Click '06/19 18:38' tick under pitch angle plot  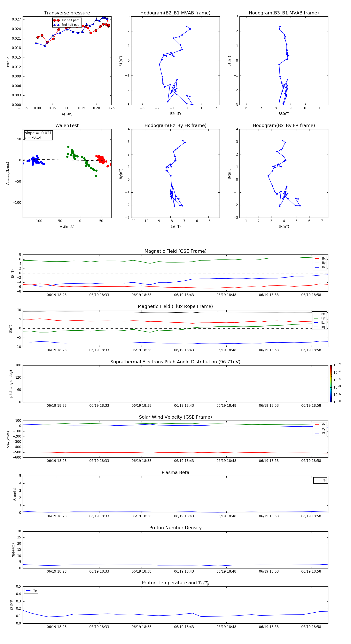click(141, 406)
